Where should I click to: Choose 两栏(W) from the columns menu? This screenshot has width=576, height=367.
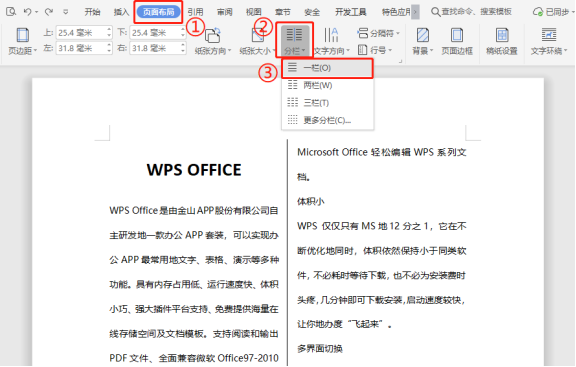pyautogui.click(x=328, y=85)
